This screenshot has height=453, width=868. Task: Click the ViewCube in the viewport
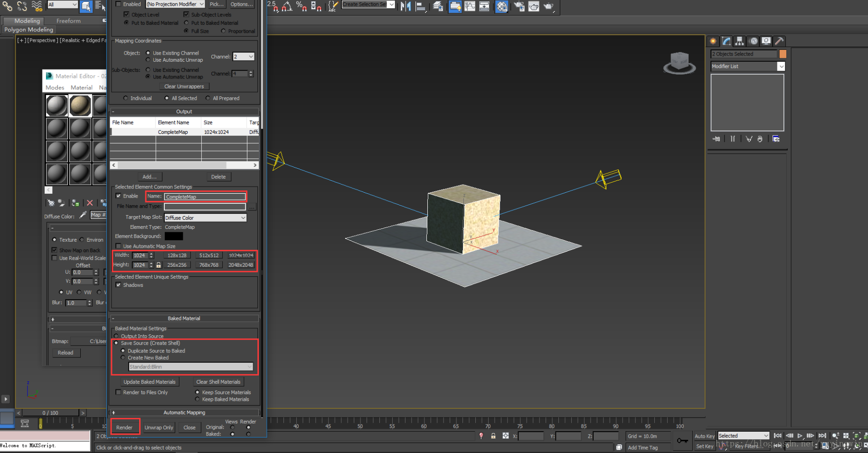(679, 62)
